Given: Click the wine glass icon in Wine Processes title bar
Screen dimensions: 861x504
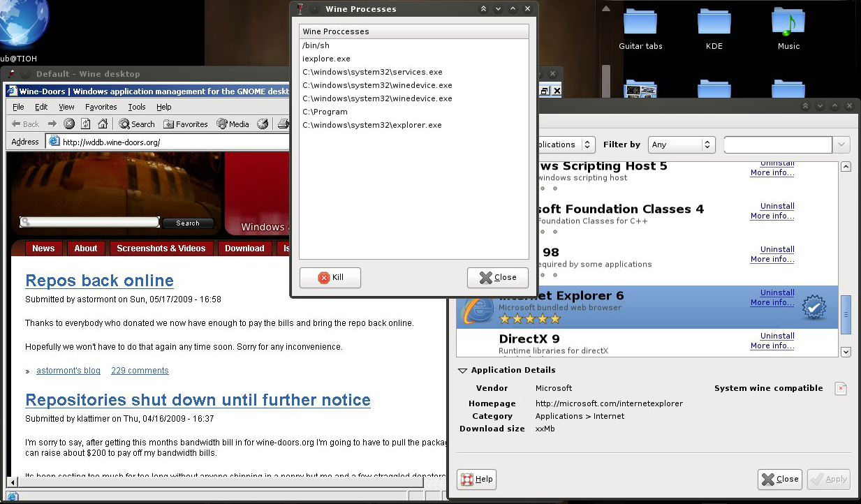Looking at the screenshot, I should [x=300, y=8].
